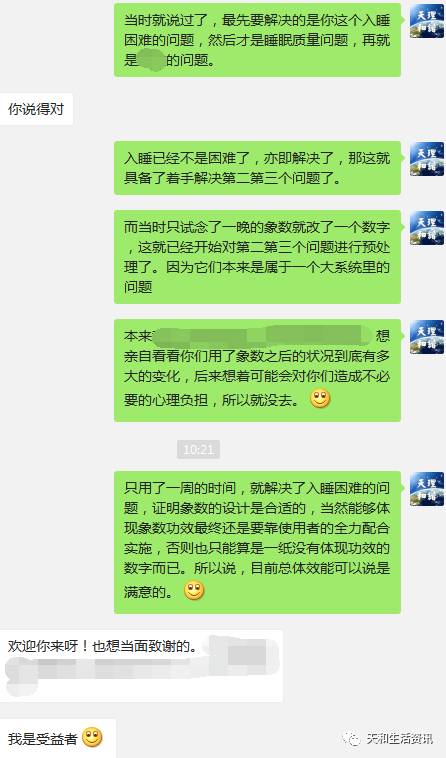Select the bubble about 象数的设计是合适的

(258, 542)
